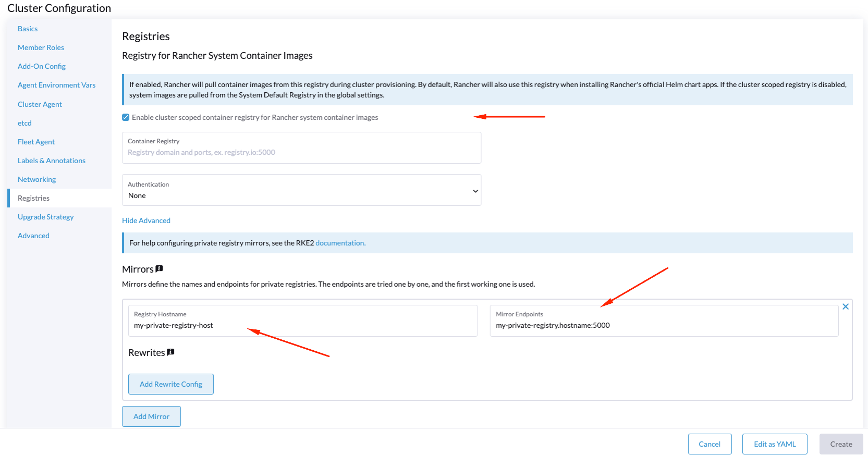This screenshot has height=455, width=868.
Task: Uncheck Enable cluster scoped container registry checkbox
Action: pos(126,117)
